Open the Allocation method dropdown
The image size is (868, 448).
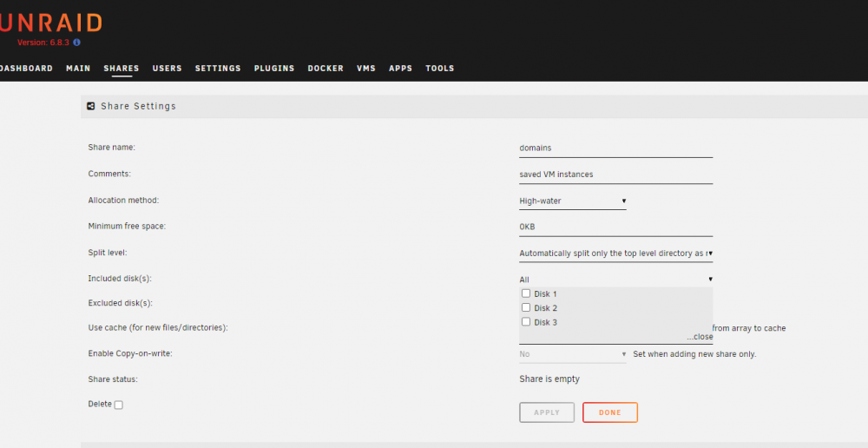point(572,201)
